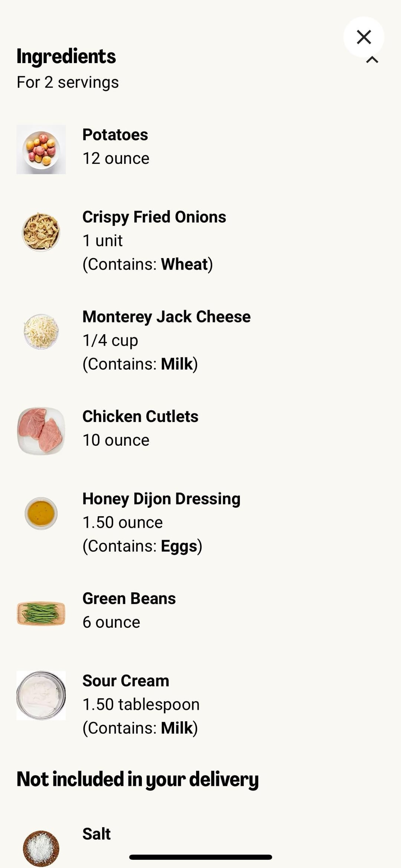
Task: Collapse the Ingredients section chevron
Action: 372,60
